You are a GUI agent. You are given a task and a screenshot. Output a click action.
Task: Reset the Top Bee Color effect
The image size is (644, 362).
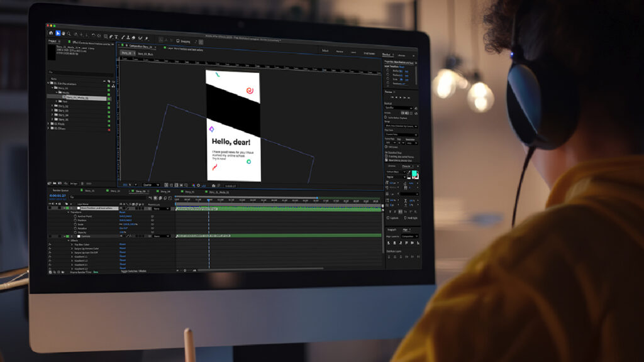click(x=123, y=244)
